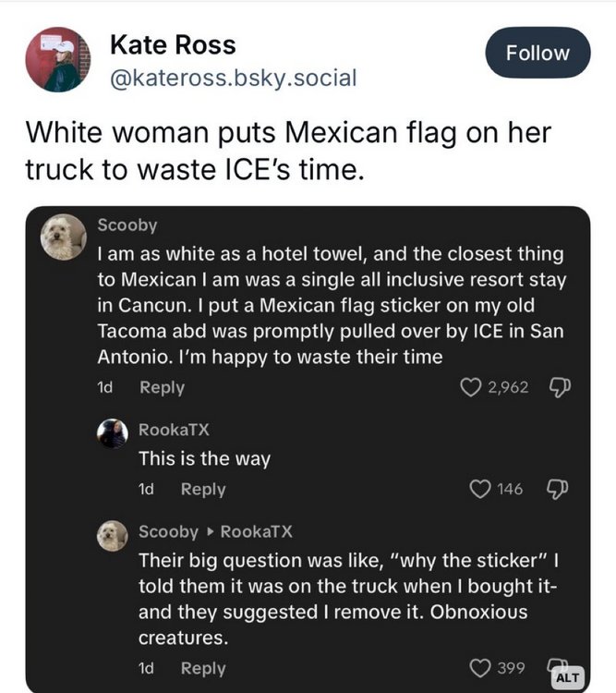
Task: Open the @kateross.bsky.social handle
Action: click(232, 79)
